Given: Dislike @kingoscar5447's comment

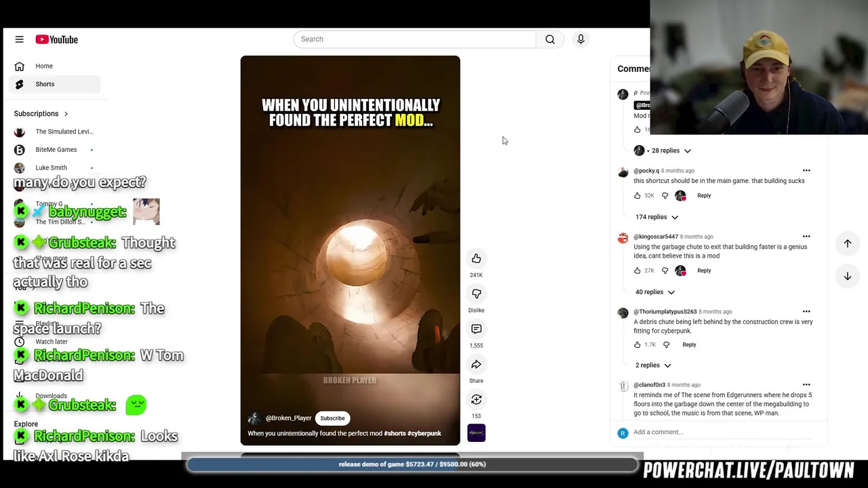Looking at the screenshot, I should [665, 270].
